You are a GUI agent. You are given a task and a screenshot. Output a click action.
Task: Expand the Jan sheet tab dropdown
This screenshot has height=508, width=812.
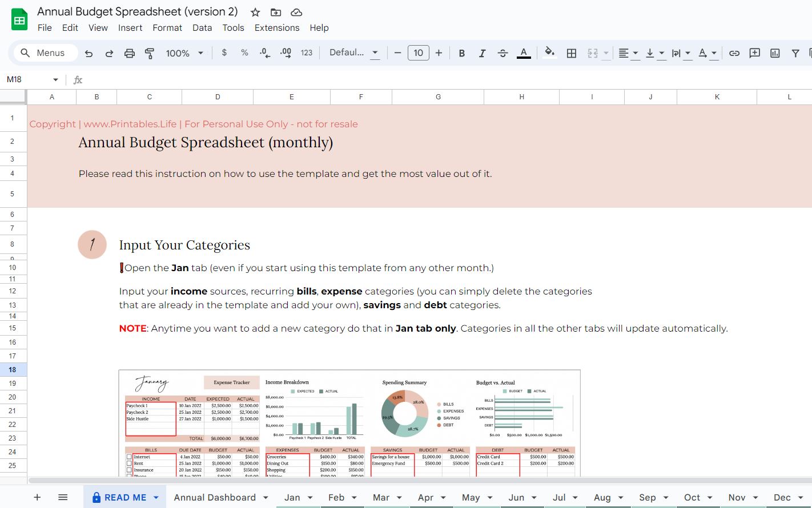[310, 497]
